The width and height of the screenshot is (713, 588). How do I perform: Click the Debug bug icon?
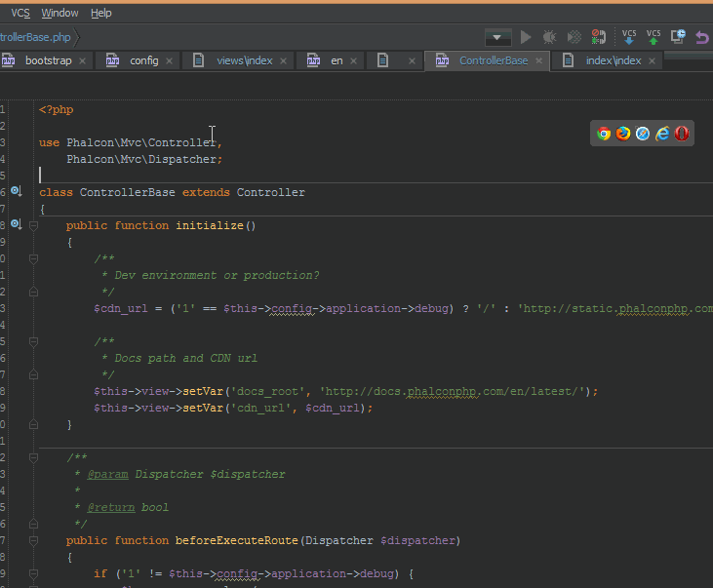550,37
